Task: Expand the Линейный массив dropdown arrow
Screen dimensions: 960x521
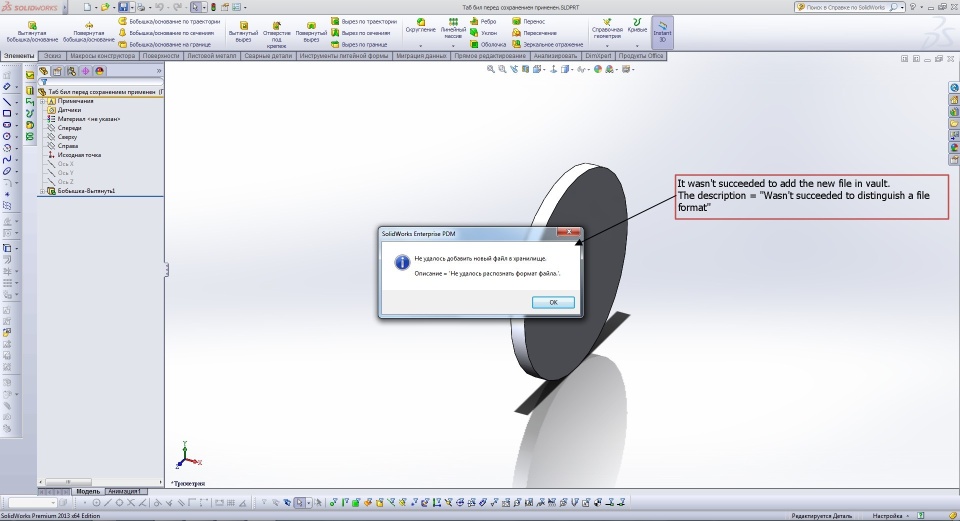Action: point(453,46)
